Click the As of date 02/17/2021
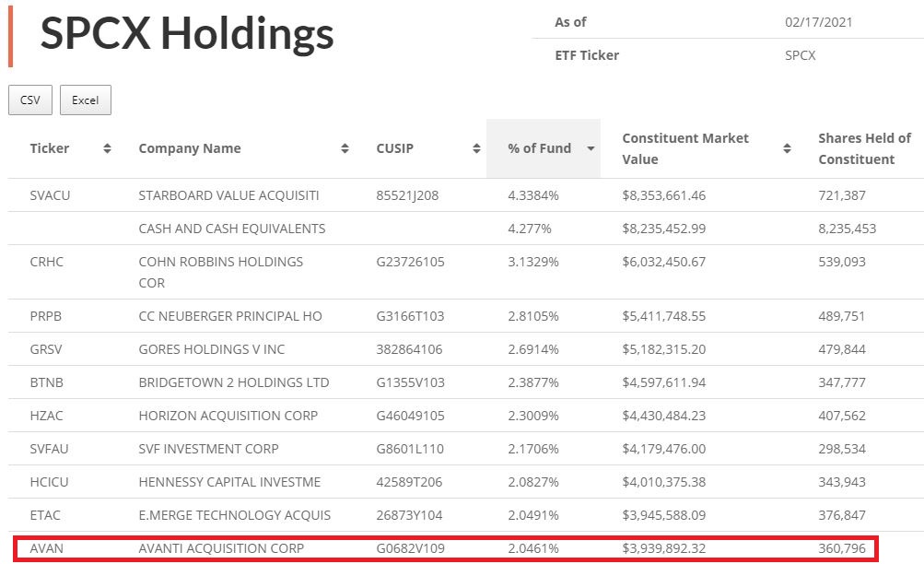924x564 pixels. [x=818, y=22]
